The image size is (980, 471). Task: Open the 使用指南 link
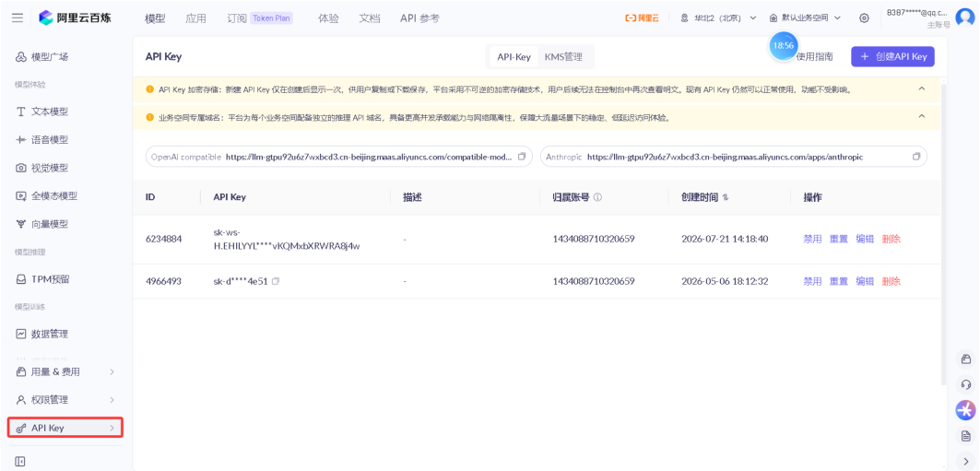coord(814,57)
